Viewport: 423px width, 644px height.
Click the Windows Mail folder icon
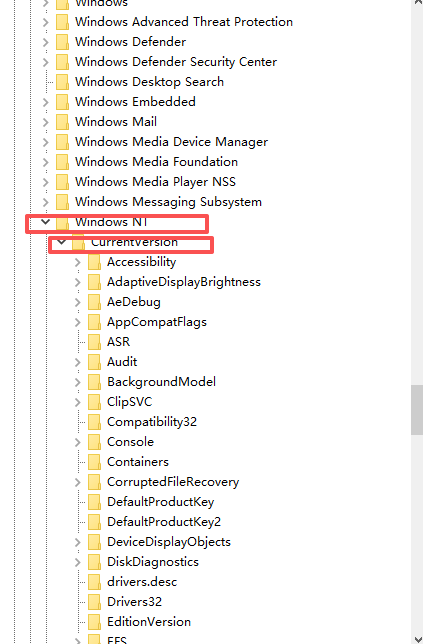click(62, 122)
